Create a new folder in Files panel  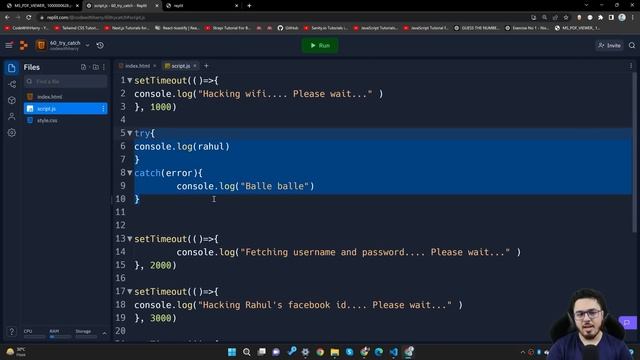tap(96, 67)
